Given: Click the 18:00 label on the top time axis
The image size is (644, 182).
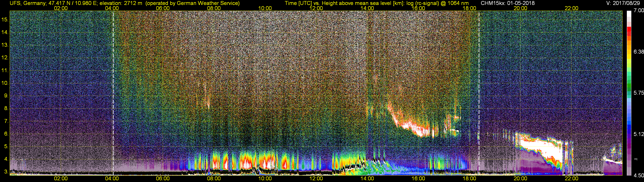Looking at the screenshot, I should click(x=469, y=8).
